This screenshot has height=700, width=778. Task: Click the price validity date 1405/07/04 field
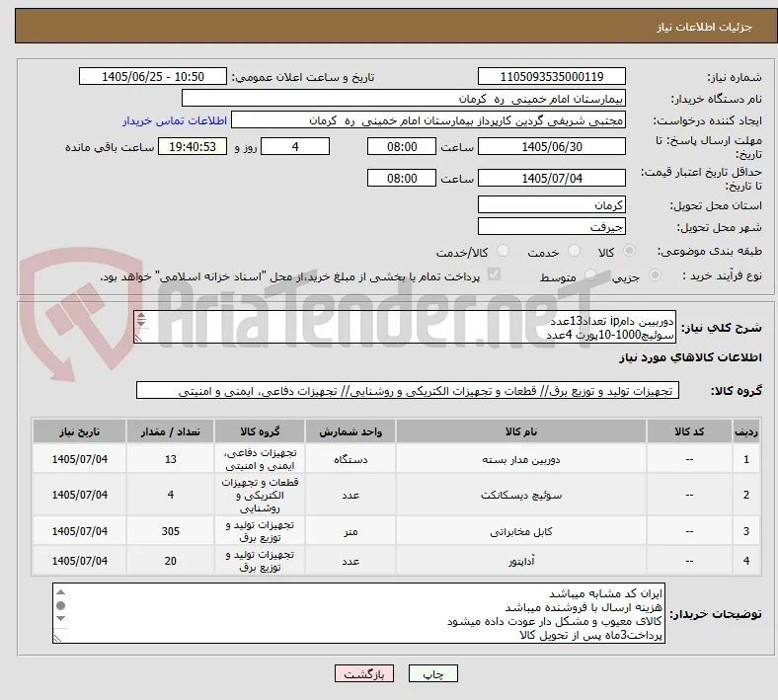(x=551, y=178)
